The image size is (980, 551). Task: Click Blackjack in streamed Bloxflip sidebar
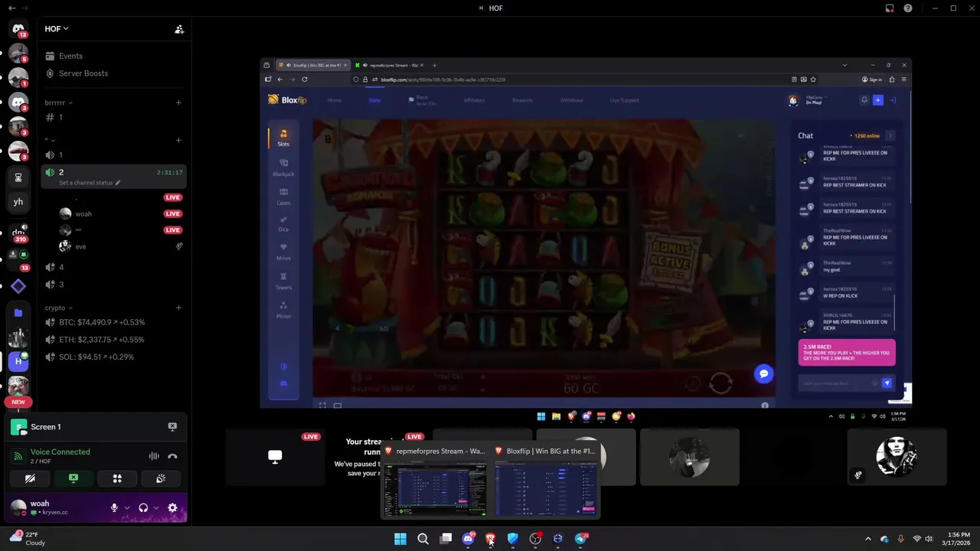283,168
